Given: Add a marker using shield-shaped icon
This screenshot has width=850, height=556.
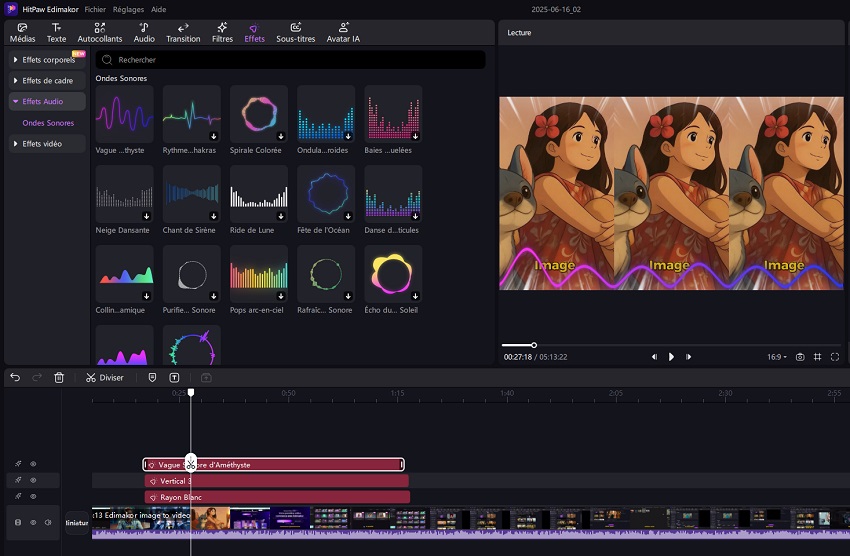Looking at the screenshot, I should point(152,377).
